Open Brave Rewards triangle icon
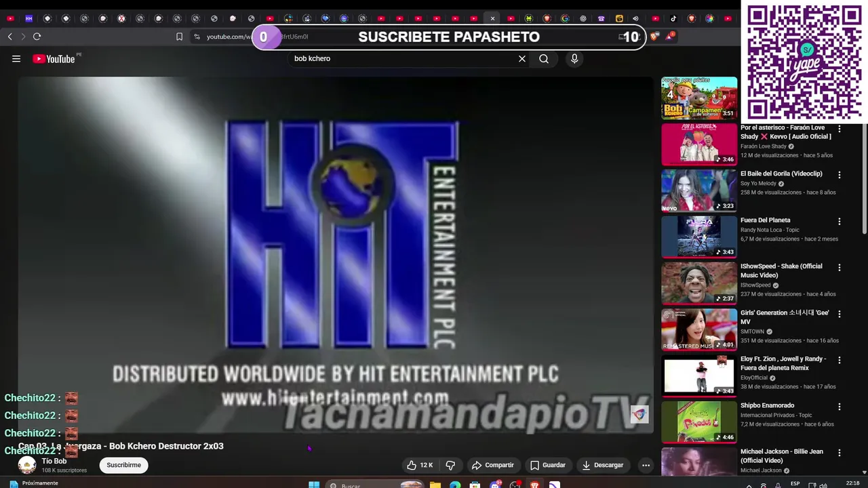868x488 pixels. click(x=669, y=37)
